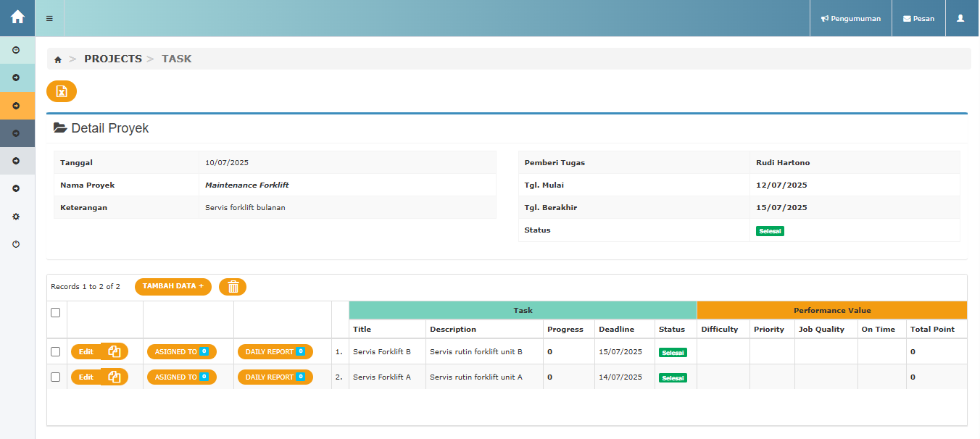980x439 pixels.
Task: Open the settings gear in sidebar
Action: point(16,217)
